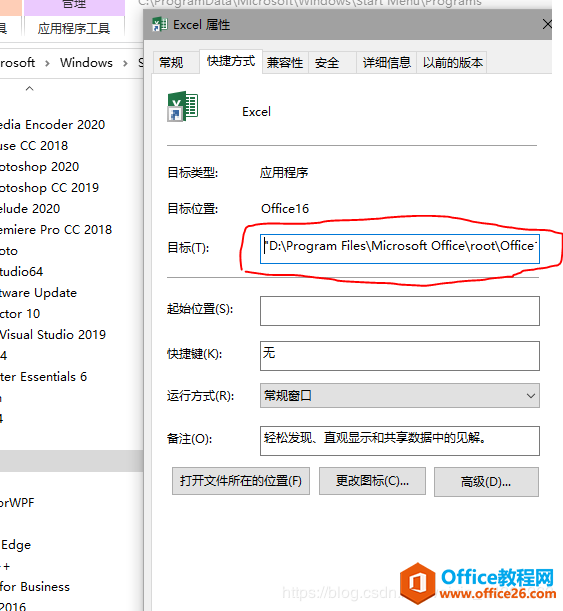Select the Visual Studio 2019 item
The image size is (563, 611).
click(x=53, y=335)
